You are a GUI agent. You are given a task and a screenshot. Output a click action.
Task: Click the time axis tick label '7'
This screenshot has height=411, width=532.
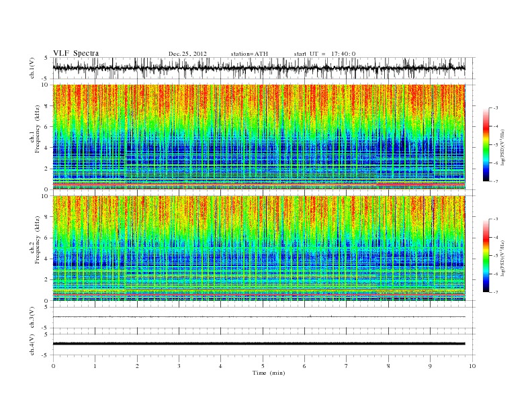click(347, 366)
